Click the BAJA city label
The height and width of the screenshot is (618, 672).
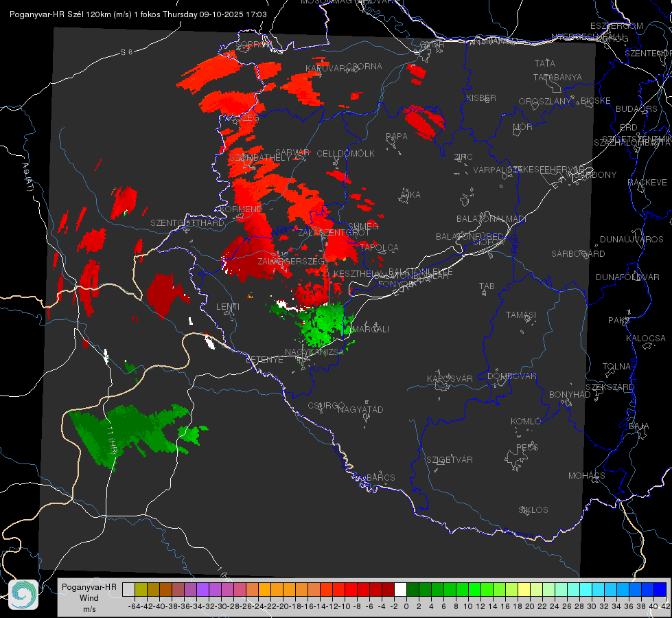(639, 426)
